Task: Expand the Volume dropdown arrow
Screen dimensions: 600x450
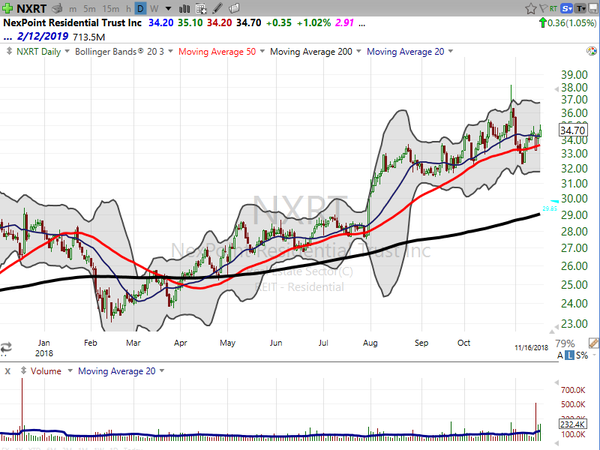Action: point(70,370)
